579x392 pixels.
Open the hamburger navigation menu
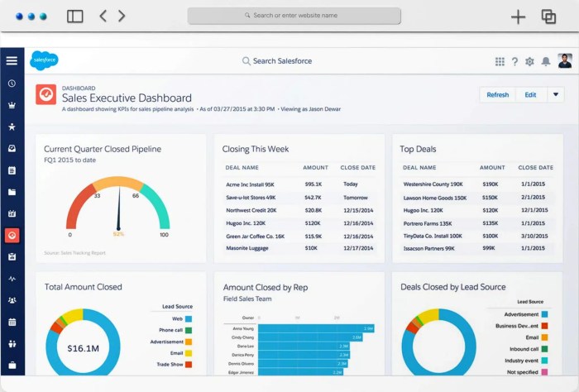coord(12,60)
